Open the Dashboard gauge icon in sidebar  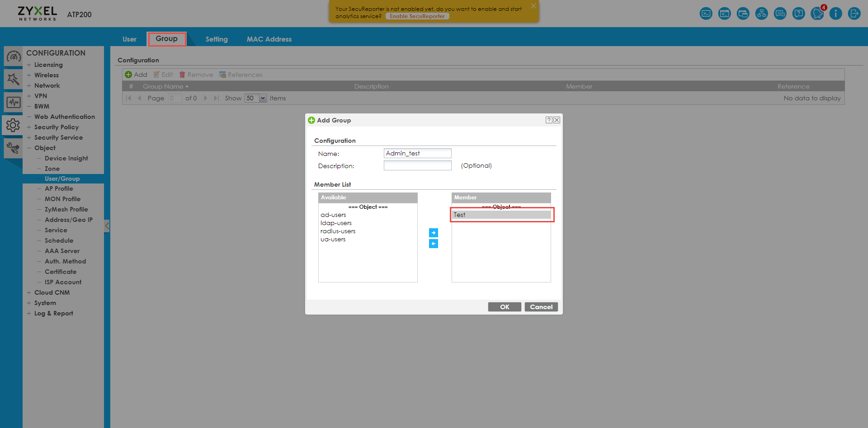click(13, 56)
